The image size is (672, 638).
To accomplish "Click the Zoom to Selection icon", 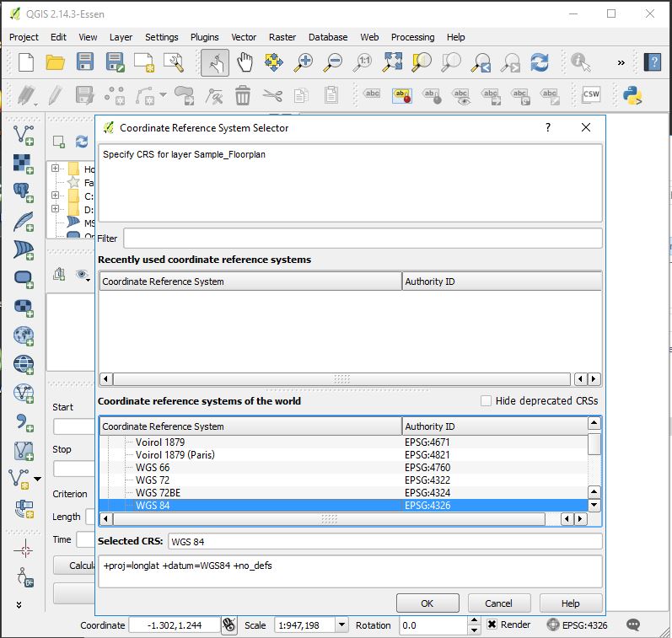I will pos(422,62).
